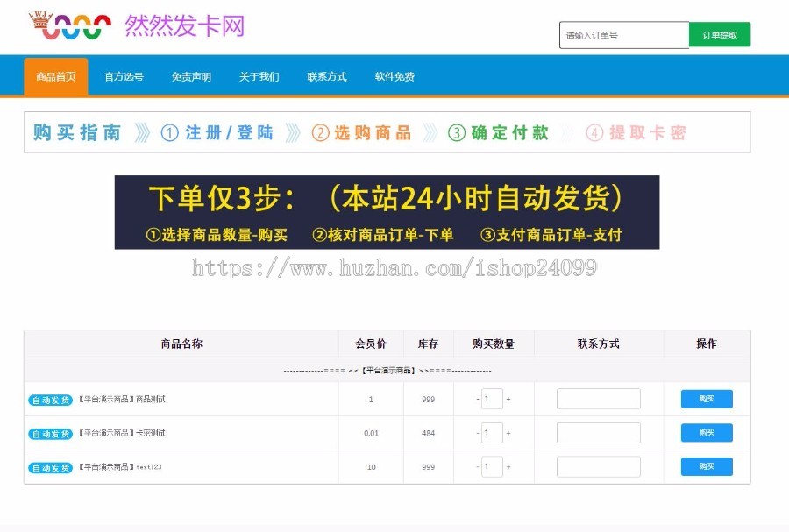Image resolution: width=789 pixels, height=532 pixels.
Task: Click the 然然发卡网 site title
Action: click(x=185, y=25)
